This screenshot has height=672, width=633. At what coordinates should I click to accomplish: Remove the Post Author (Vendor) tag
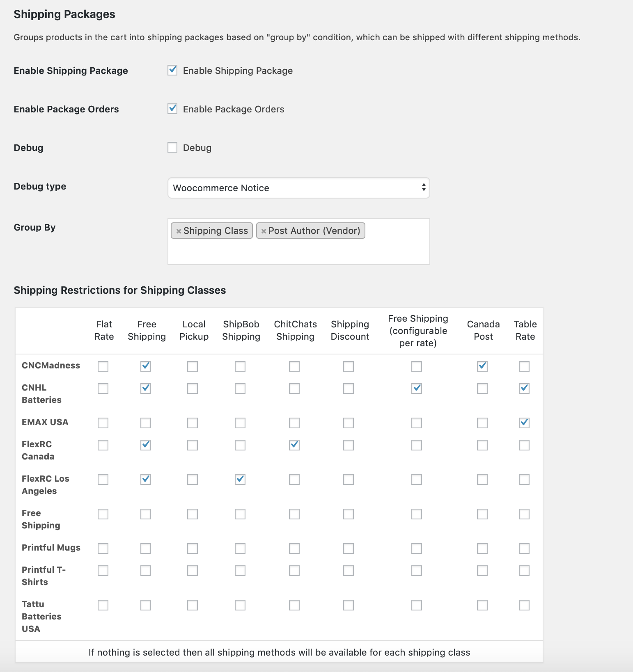point(264,231)
